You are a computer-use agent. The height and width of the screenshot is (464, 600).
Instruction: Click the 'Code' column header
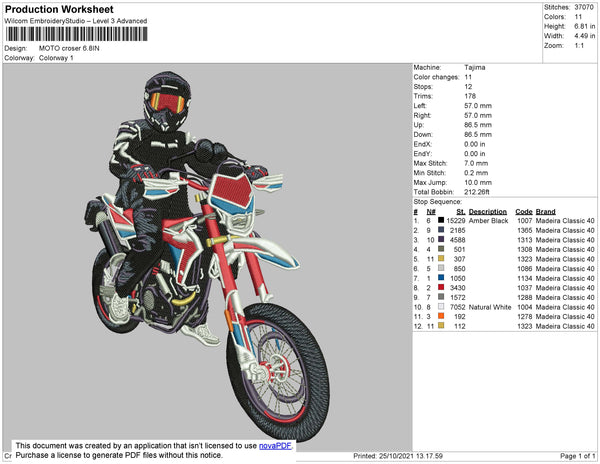pyautogui.click(x=524, y=212)
